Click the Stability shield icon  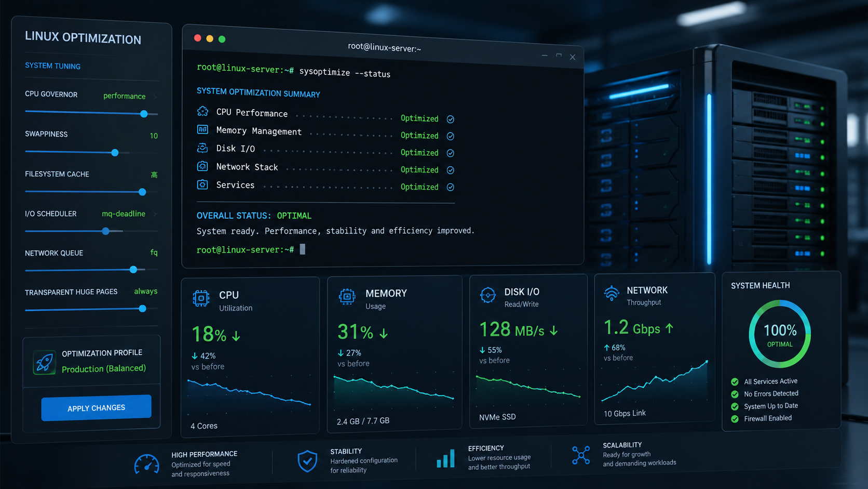pyautogui.click(x=307, y=461)
